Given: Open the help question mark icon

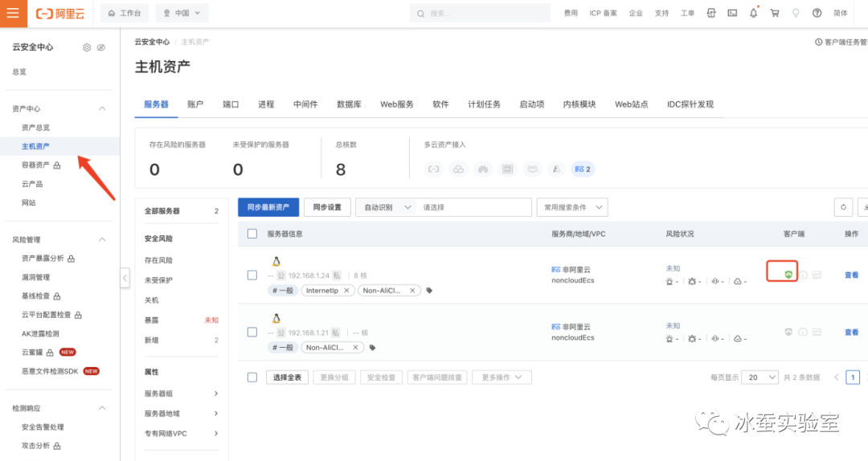Looking at the screenshot, I should [817, 14].
